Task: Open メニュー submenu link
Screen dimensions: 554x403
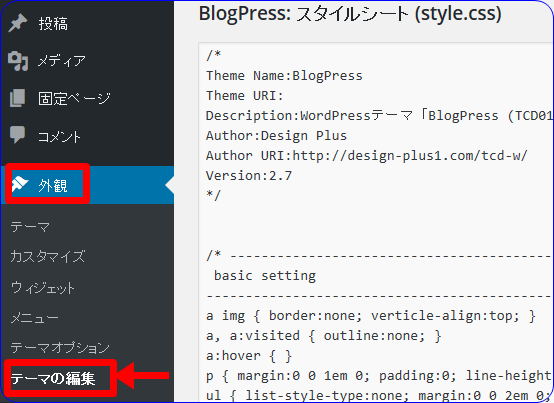Action: click(x=34, y=318)
